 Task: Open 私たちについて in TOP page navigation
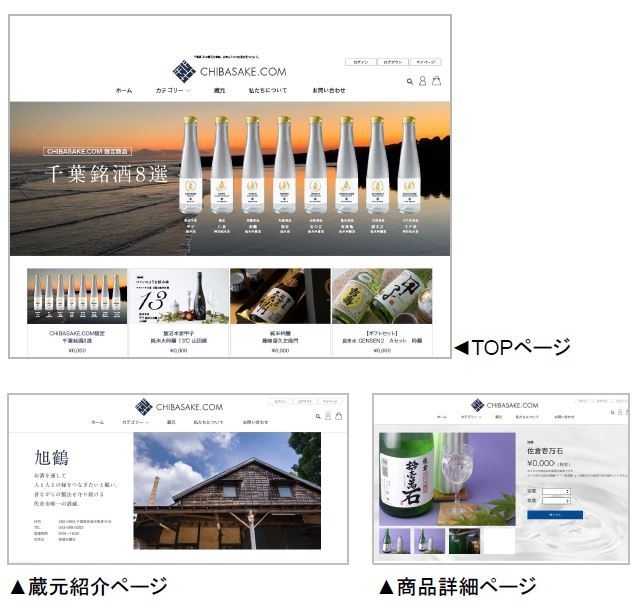[268, 91]
